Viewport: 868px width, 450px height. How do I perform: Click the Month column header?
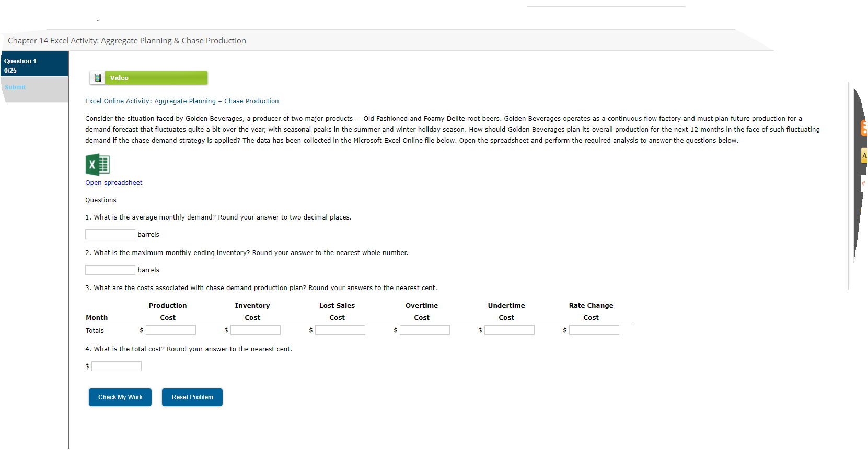tap(97, 318)
